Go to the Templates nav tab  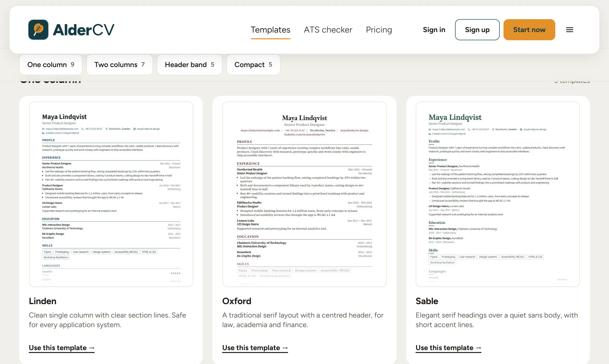click(x=270, y=30)
